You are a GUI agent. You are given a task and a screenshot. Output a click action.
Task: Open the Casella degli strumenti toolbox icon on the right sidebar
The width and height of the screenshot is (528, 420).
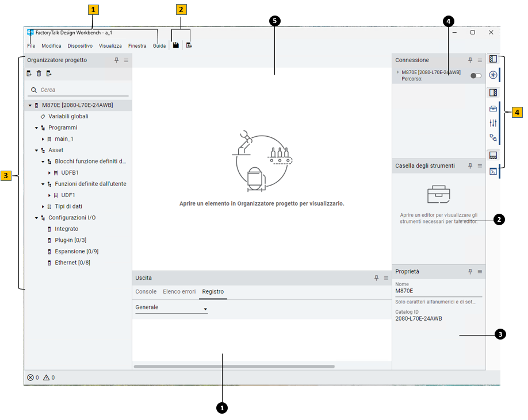pos(493,108)
